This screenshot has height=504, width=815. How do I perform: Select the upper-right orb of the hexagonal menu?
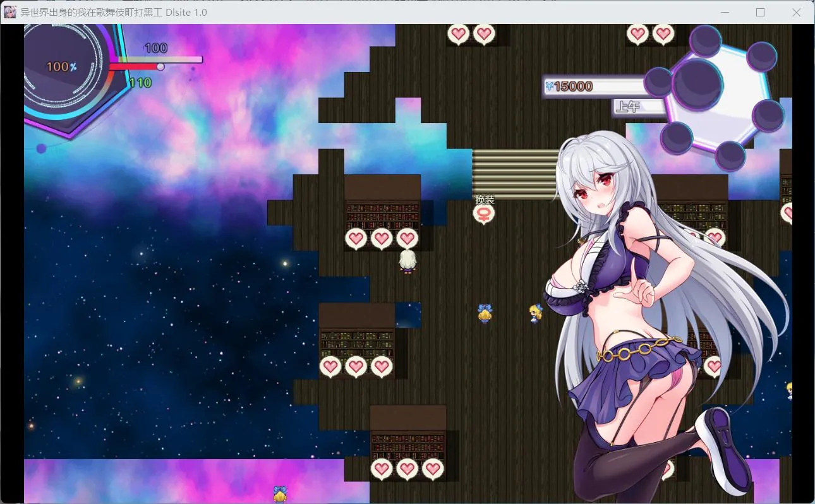click(x=761, y=57)
